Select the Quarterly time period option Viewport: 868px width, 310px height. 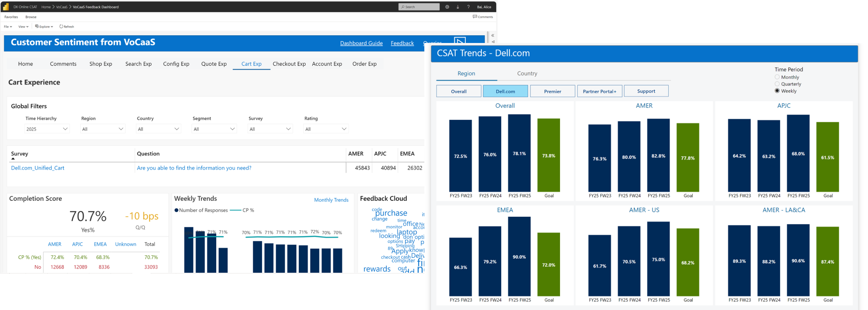point(777,84)
